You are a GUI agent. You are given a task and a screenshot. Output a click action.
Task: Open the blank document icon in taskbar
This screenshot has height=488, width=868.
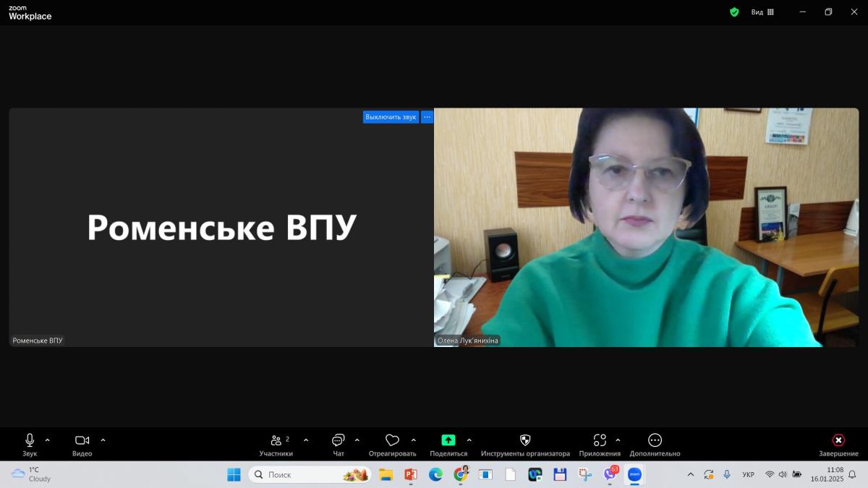point(511,475)
